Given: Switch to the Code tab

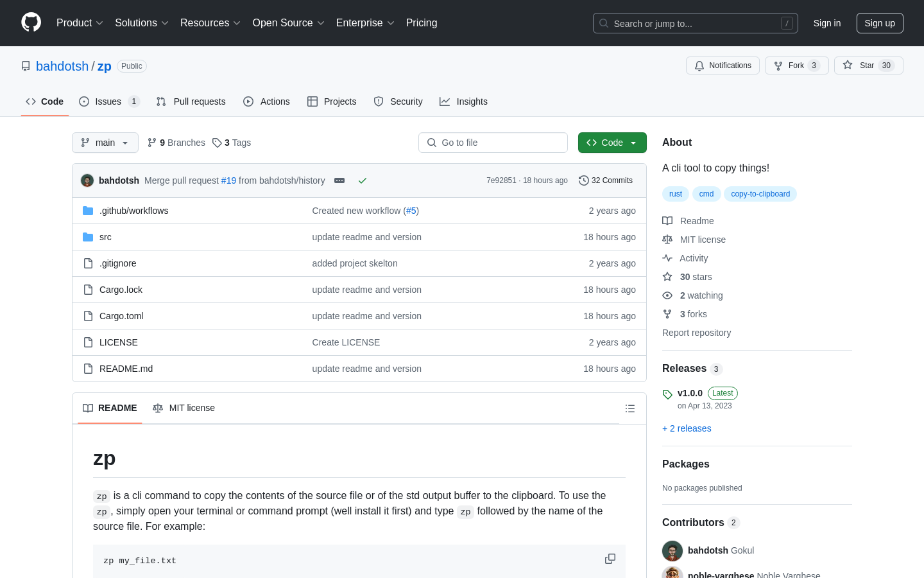Looking at the screenshot, I should [45, 101].
